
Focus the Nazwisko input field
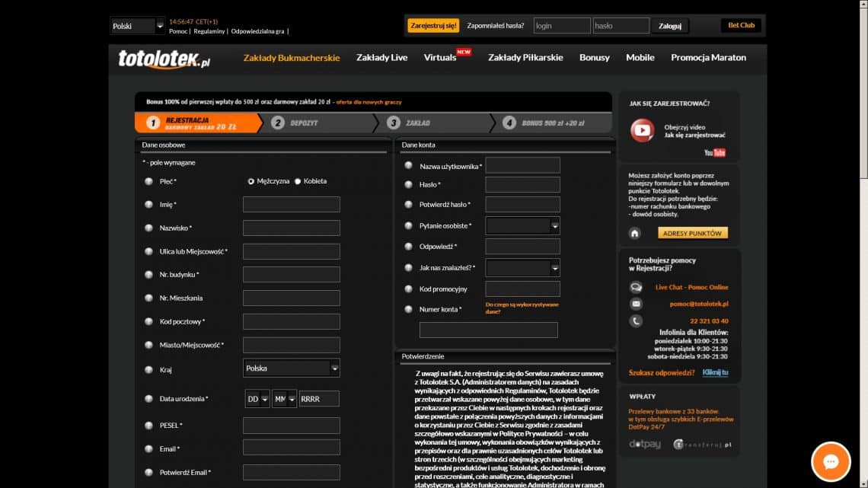pyautogui.click(x=291, y=228)
